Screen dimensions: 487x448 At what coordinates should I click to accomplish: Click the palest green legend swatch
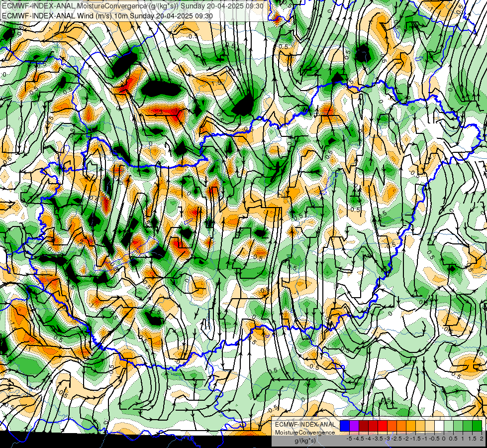[449, 426]
